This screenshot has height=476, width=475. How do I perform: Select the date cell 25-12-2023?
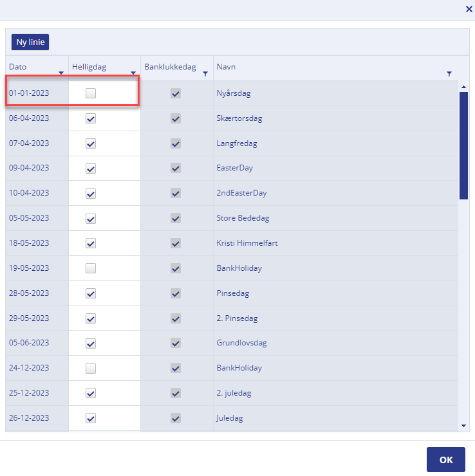pos(37,393)
